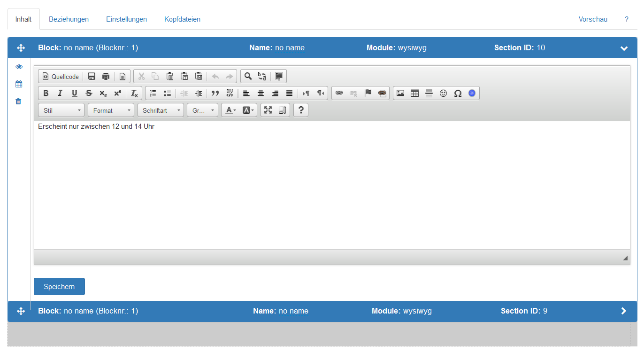Toggle section visibility eye icon
The width and height of the screenshot is (644, 353).
pyautogui.click(x=19, y=67)
